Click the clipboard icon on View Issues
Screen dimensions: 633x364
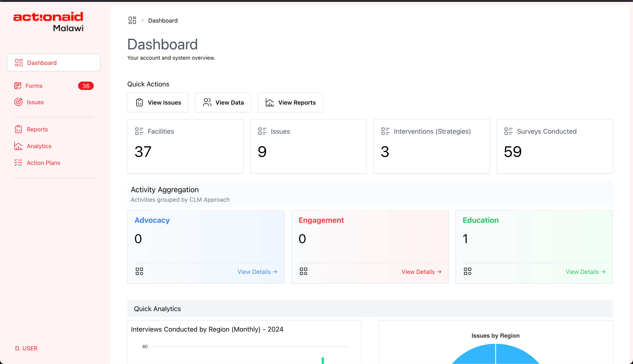(139, 103)
